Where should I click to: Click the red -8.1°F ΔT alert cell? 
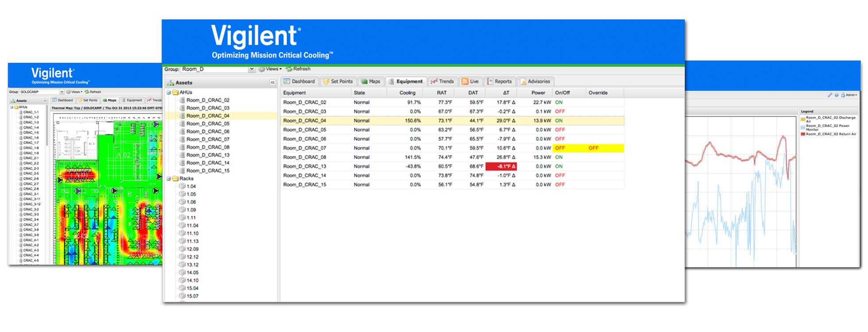coord(501,166)
